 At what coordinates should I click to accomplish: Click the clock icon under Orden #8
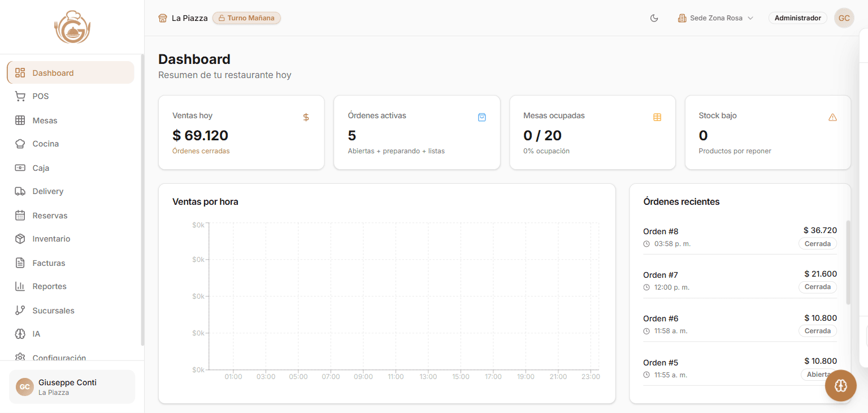pos(646,244)
